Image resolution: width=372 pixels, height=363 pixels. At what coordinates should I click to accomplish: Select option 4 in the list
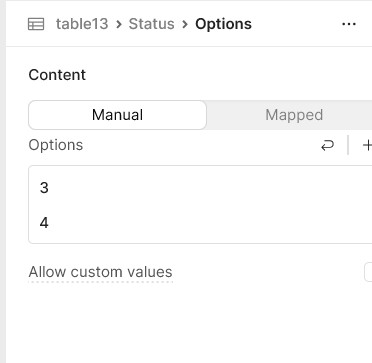click(x=200, y=223)
